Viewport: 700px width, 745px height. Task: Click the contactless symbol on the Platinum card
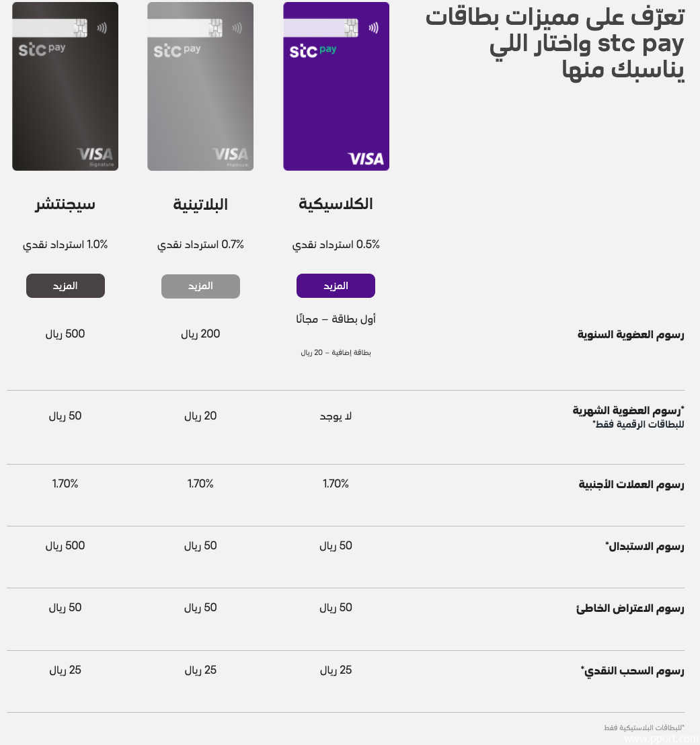pyautogui.click(x=237, y=28)
